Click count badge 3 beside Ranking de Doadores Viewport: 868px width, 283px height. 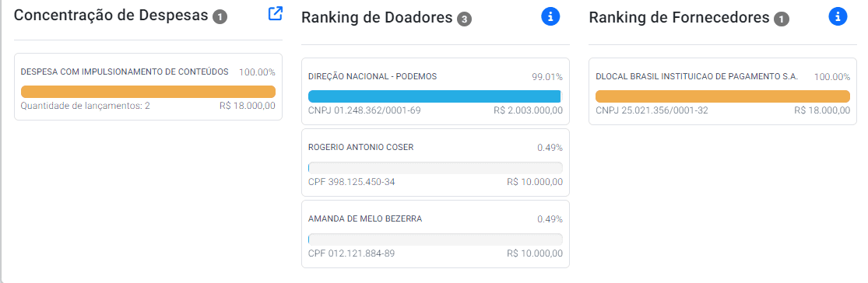click(x=464, y=20)
